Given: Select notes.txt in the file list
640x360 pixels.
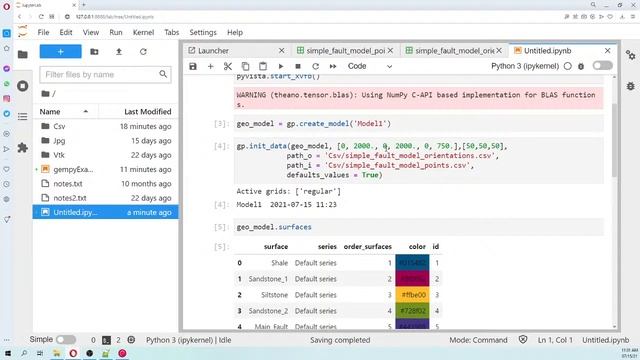Looking at the screenshot, I should [x=106, y=184].
